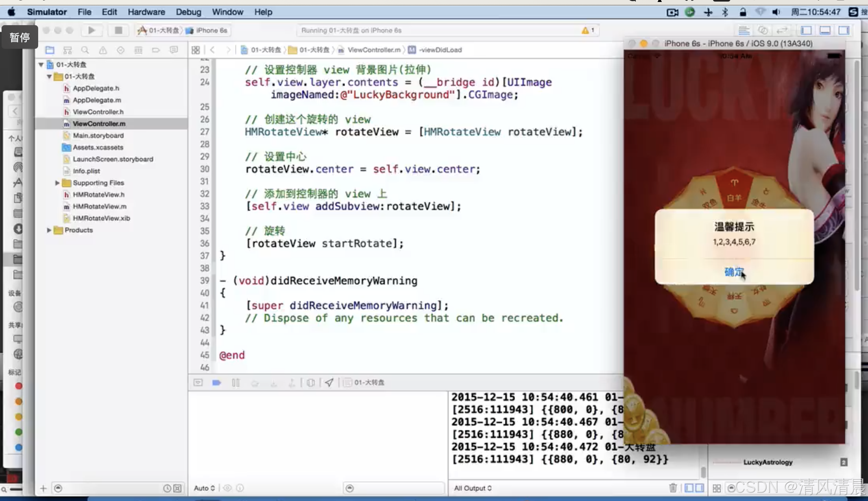Click the Run (play) button in Xcode toolbar

point(91,30)
